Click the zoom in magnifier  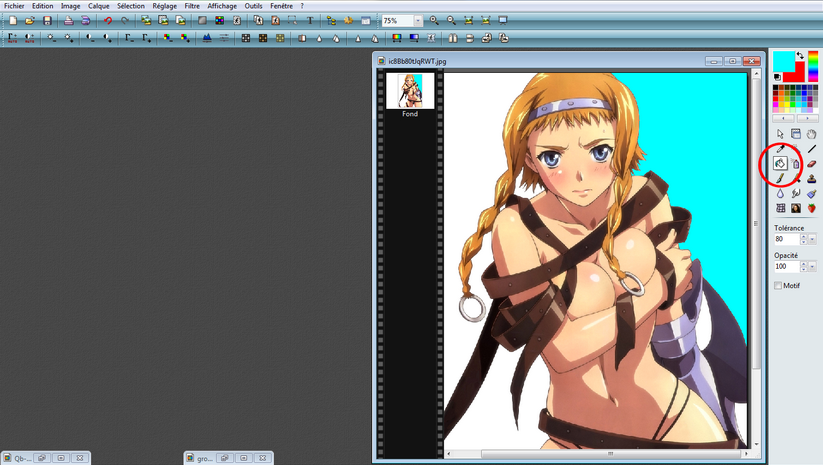[x=434, y=20]
